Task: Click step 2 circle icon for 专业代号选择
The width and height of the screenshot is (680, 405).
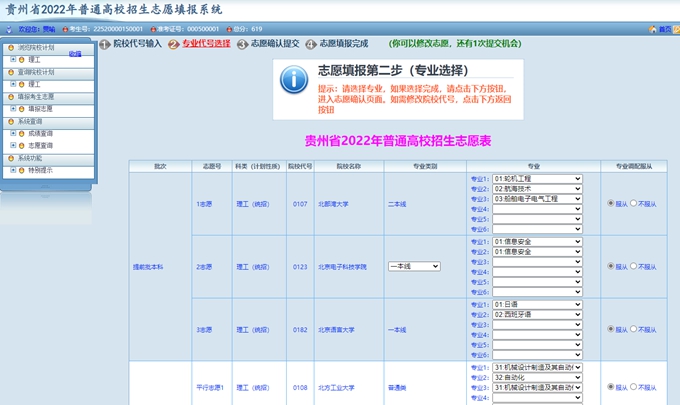Action: point(173,44)
